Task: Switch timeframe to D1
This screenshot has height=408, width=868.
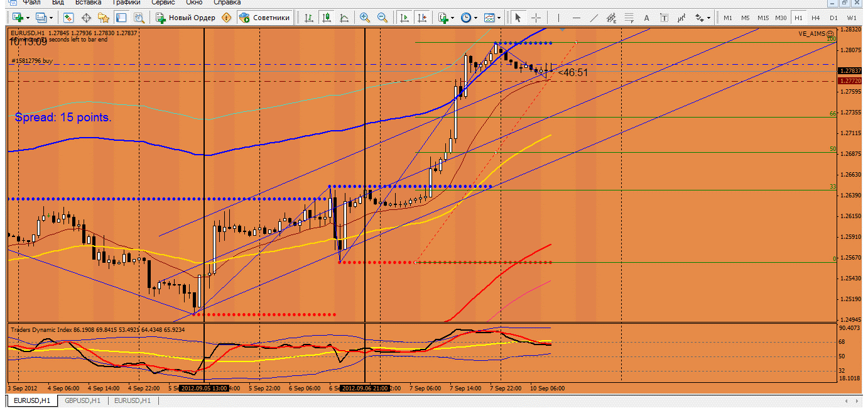Action: pos(833,18)
